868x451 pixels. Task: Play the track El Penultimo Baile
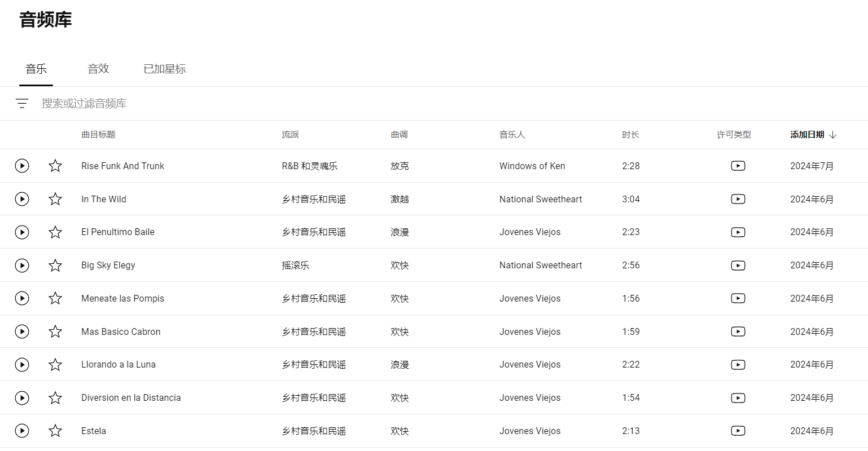tap(22, 232)
